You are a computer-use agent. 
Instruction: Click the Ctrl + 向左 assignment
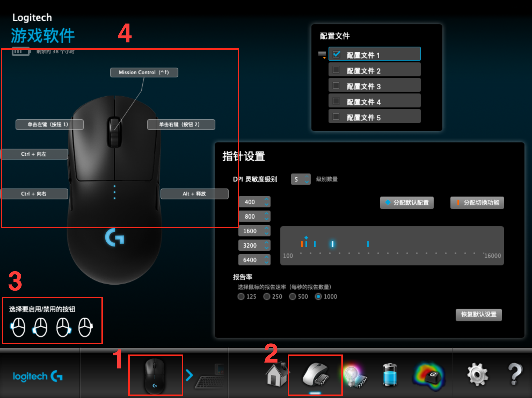pos(34,154)
